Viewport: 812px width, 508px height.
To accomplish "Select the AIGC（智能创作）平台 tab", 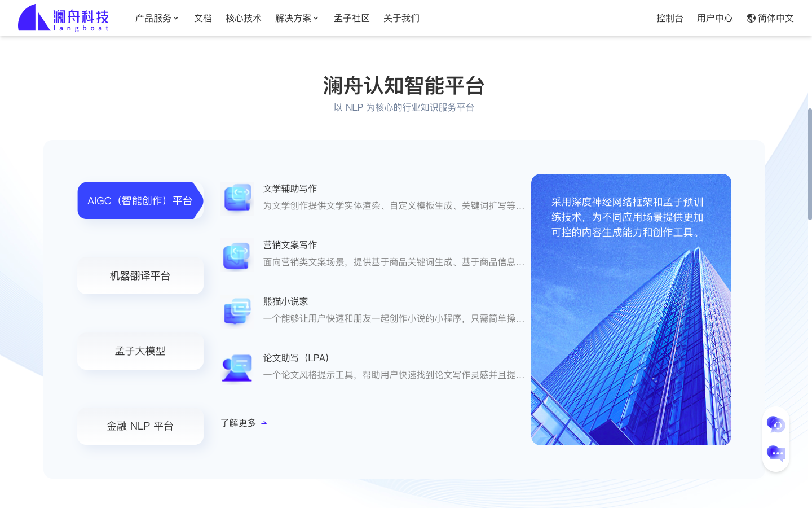I will point(140,200).
